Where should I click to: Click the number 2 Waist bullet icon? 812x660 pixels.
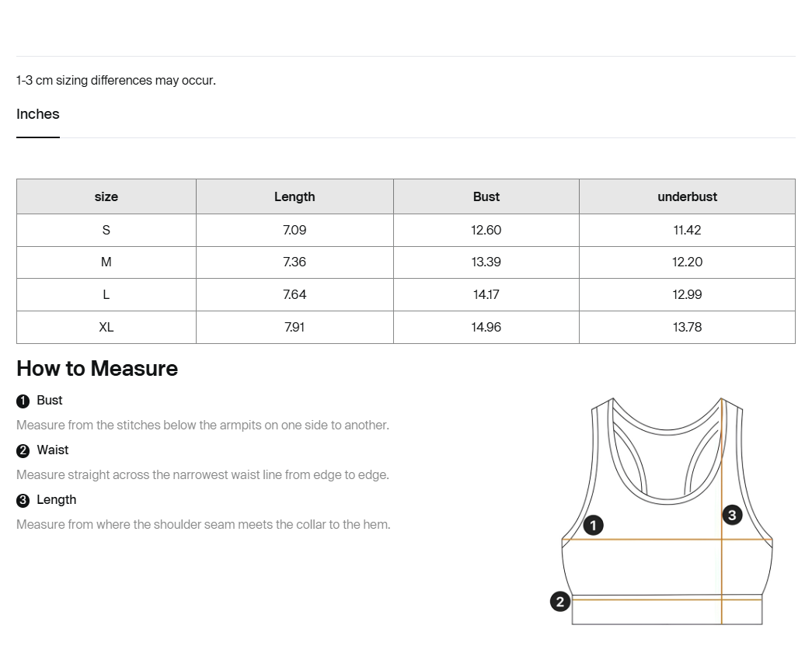23,451
